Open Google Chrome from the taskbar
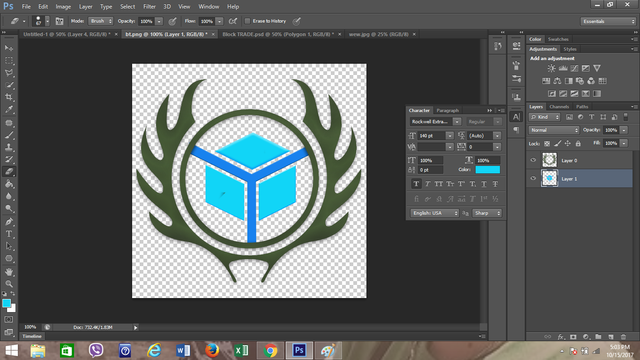The width and height of the screenshot is (640, 360). [x=270, y=351]
